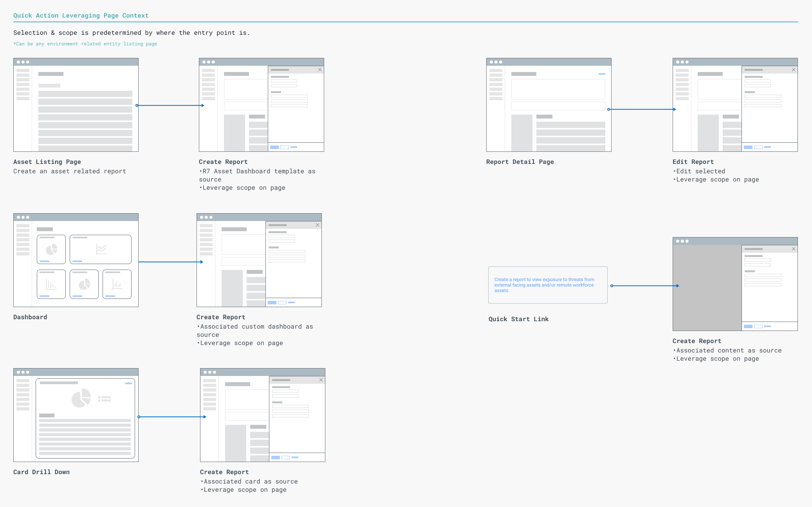Click the blue link under Dashboard's top-left card
This screenshot has width=812, height=507.
[x=45, y=261]
